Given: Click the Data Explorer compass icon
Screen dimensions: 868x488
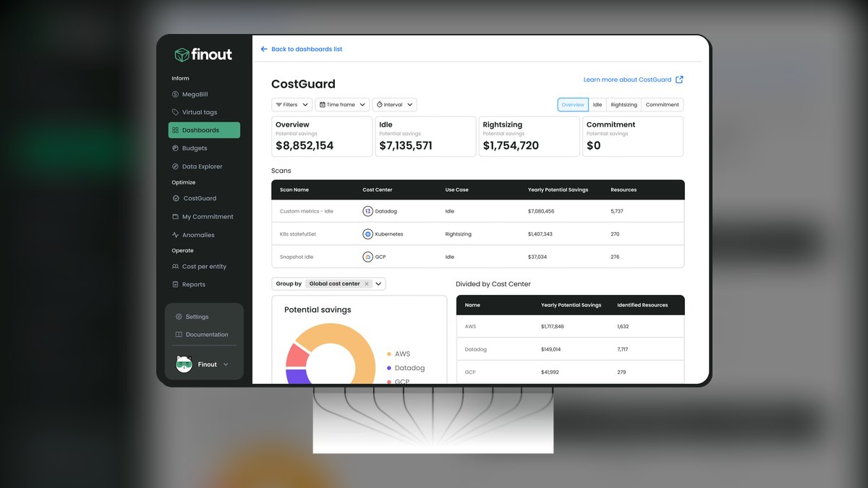Looking at the screenshot, I should pos(175,166).
